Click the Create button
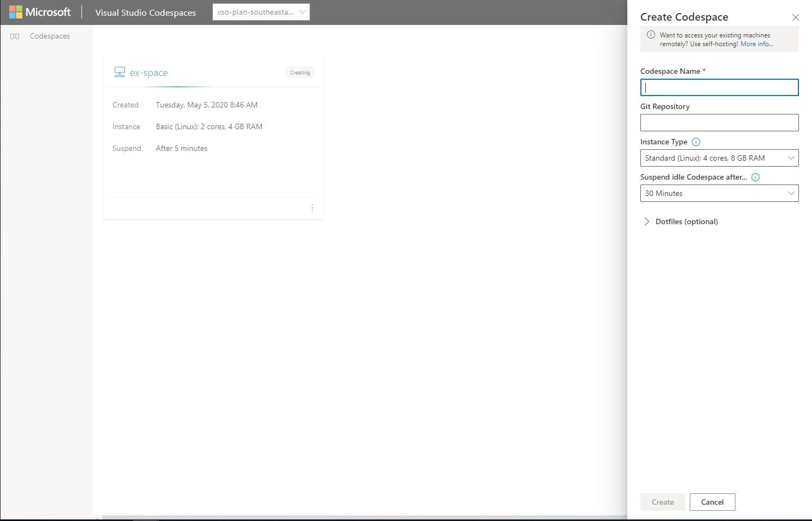The height and width of the screenshot is (521, 812). [x=663, y=502]
